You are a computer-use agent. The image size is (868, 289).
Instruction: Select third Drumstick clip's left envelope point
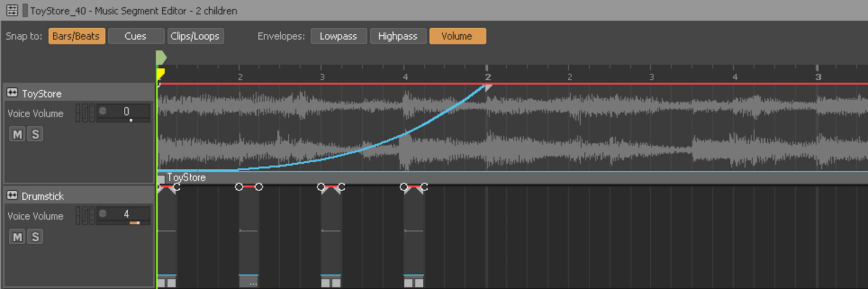(321, 187)
